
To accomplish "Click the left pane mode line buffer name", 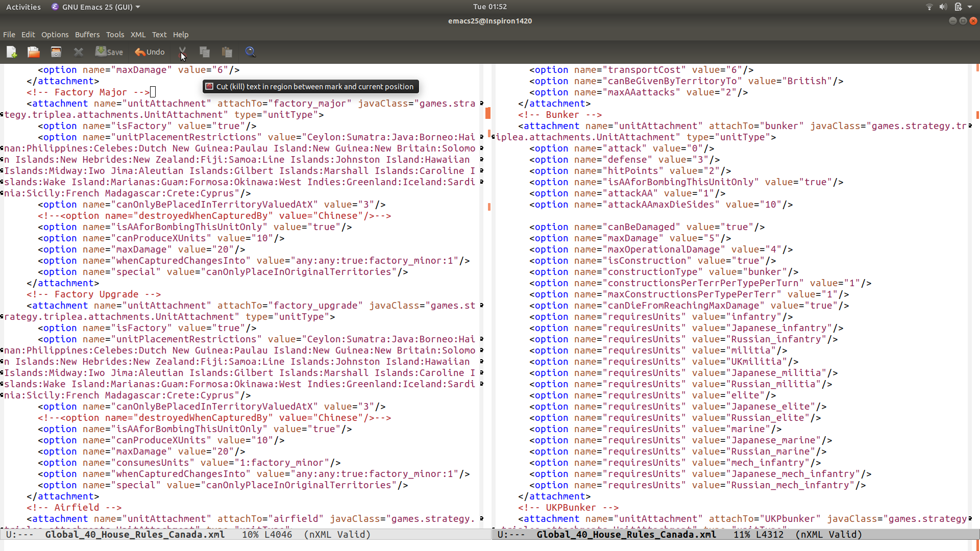I will point(135,534).
